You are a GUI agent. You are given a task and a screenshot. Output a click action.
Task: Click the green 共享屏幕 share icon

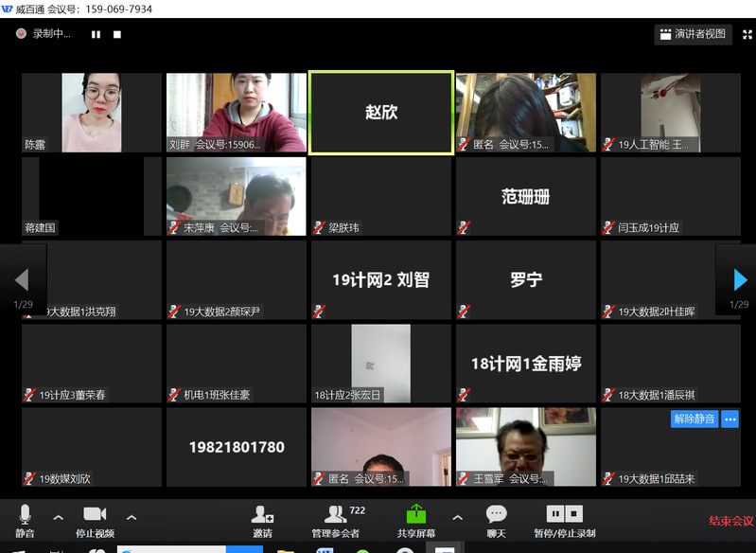(416, 516)
